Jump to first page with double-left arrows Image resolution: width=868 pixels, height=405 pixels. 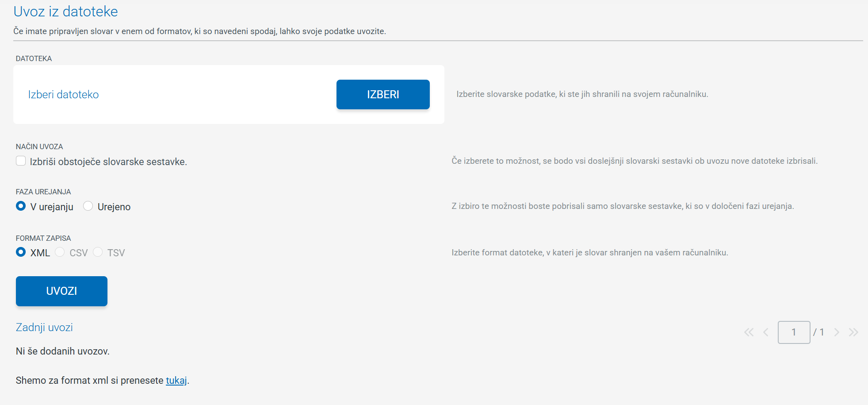click(748, 332)
